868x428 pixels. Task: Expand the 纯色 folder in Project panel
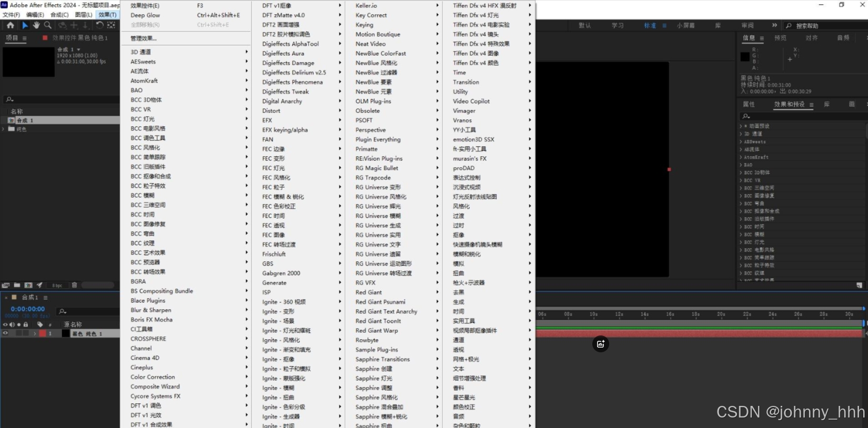pyautogui.click(x=4, y=129)
